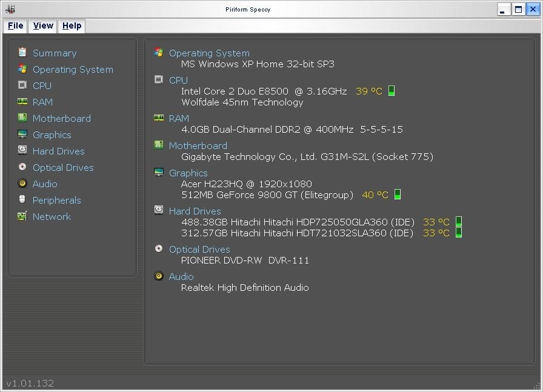Screen dimensions: 543x392
Task: Click the green GeForce 9800 GT temperature indicator
Action: click(x=398, y=194)
